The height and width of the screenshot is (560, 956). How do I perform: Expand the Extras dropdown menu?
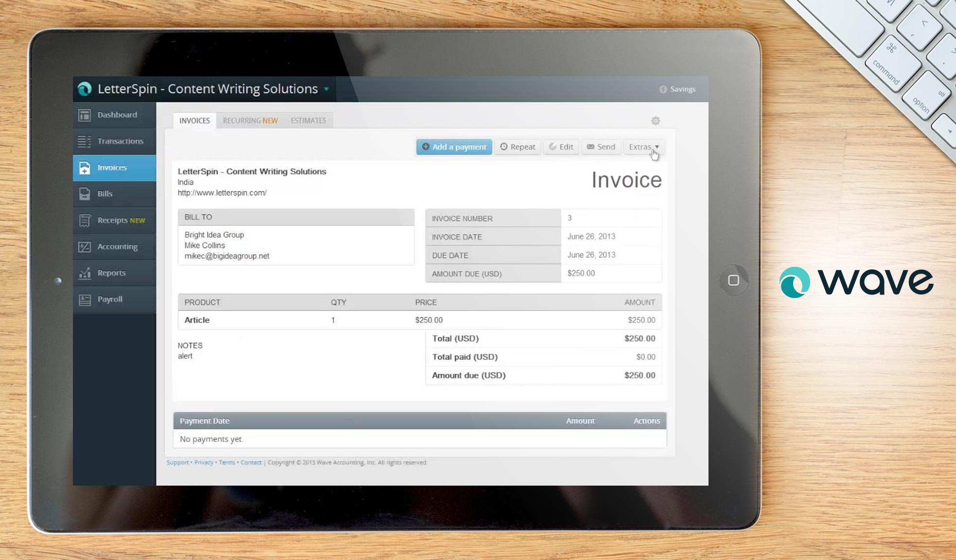[x=643, y=147]
